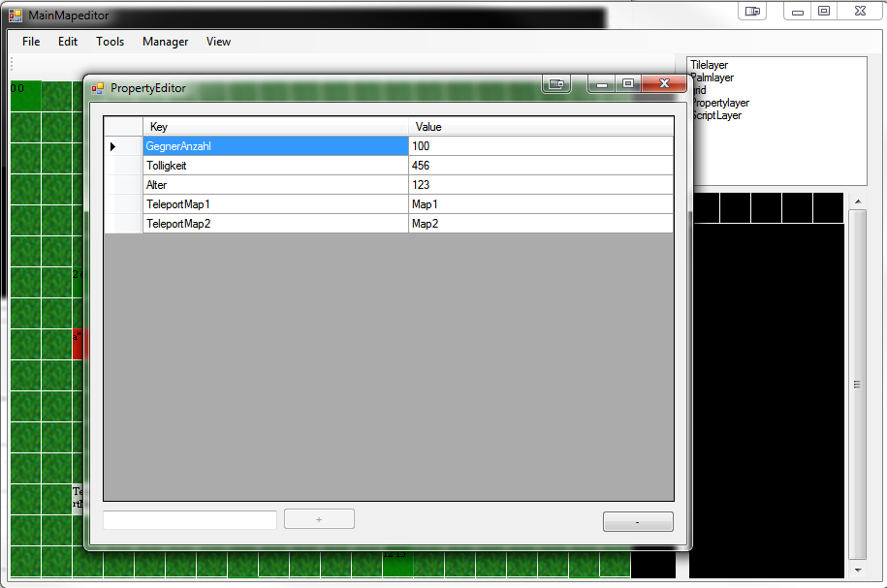
Task: Open the View menu
Action: (218, 42)
